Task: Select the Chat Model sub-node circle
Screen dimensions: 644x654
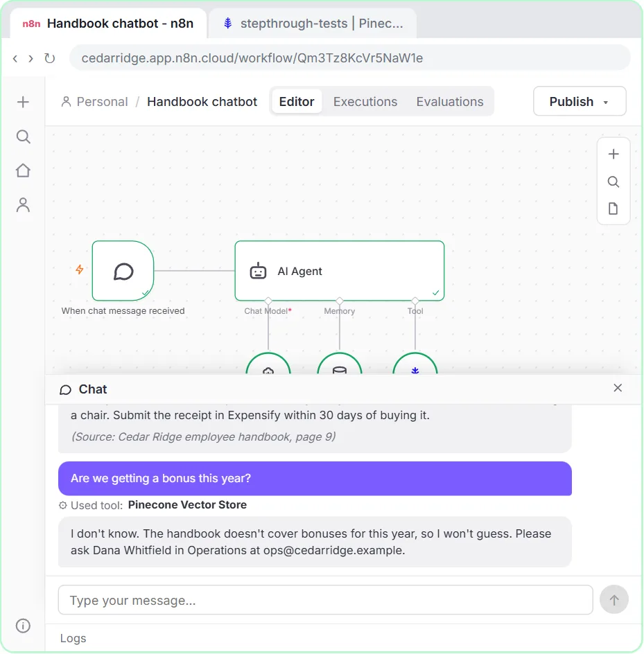Action: click(268, 363)
